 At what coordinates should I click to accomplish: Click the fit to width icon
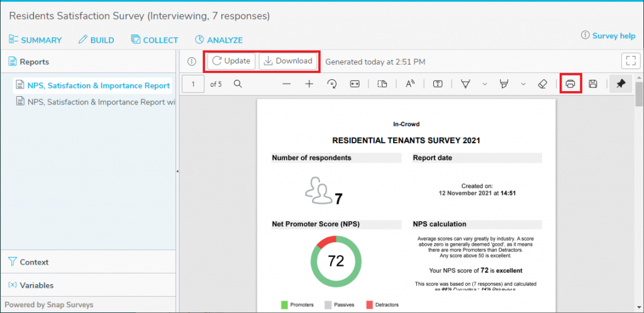click(355, 84)
